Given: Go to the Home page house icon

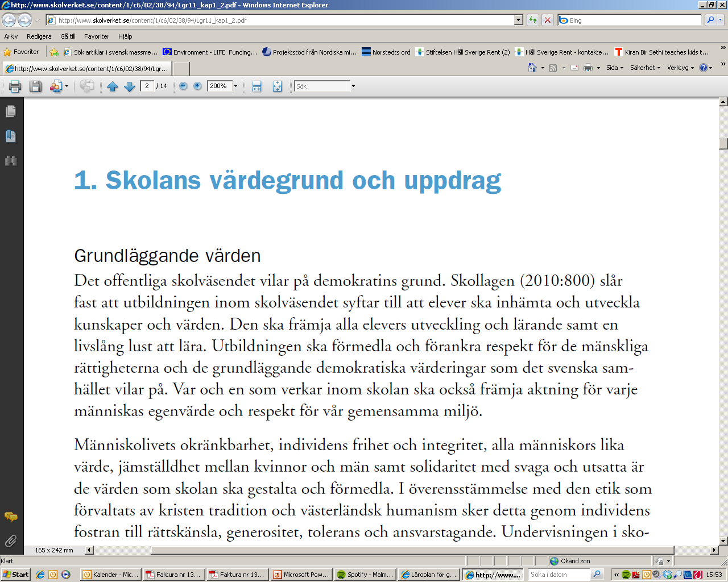Looking at the screenshot, I should 532,68.
